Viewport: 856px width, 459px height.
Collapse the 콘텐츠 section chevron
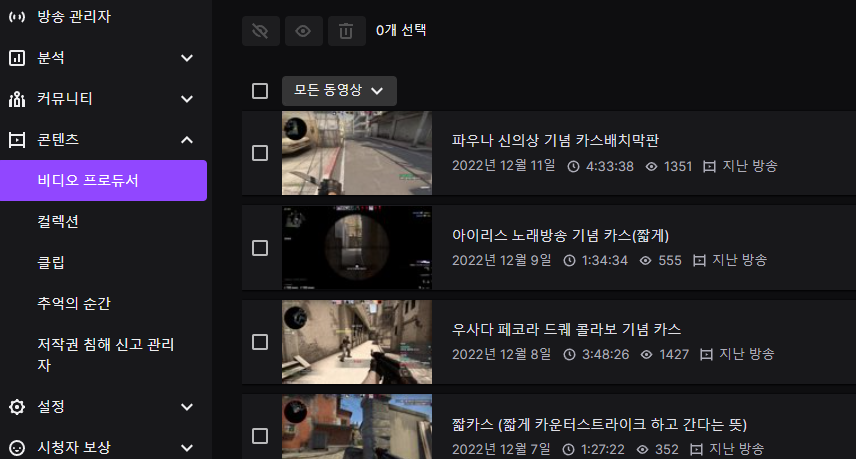click(x=187, y=140)
